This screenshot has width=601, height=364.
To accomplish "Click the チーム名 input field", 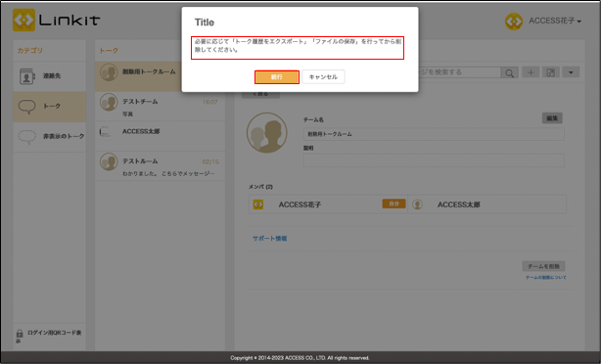I will [434, 134].
